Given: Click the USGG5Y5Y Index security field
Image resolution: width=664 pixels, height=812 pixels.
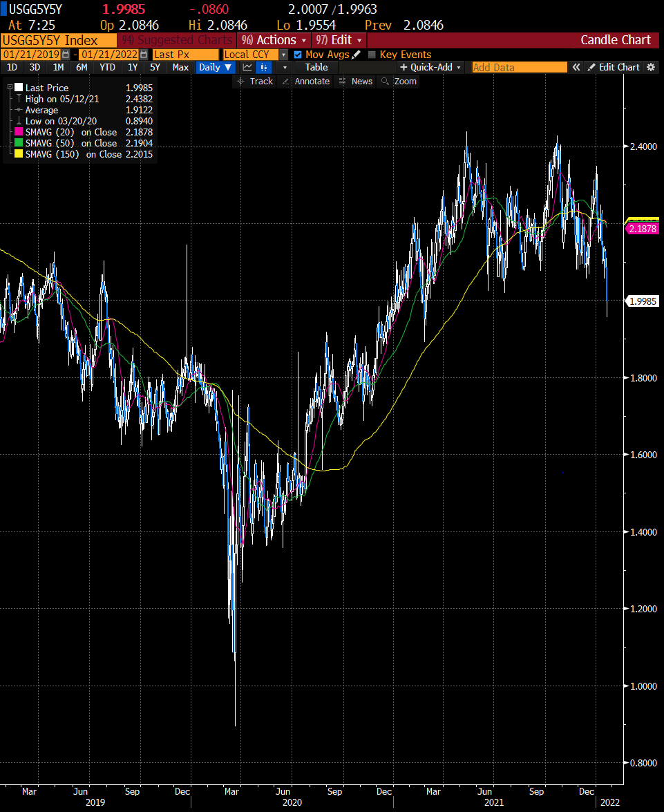Looking at the screenshot, I should point(59,40).
